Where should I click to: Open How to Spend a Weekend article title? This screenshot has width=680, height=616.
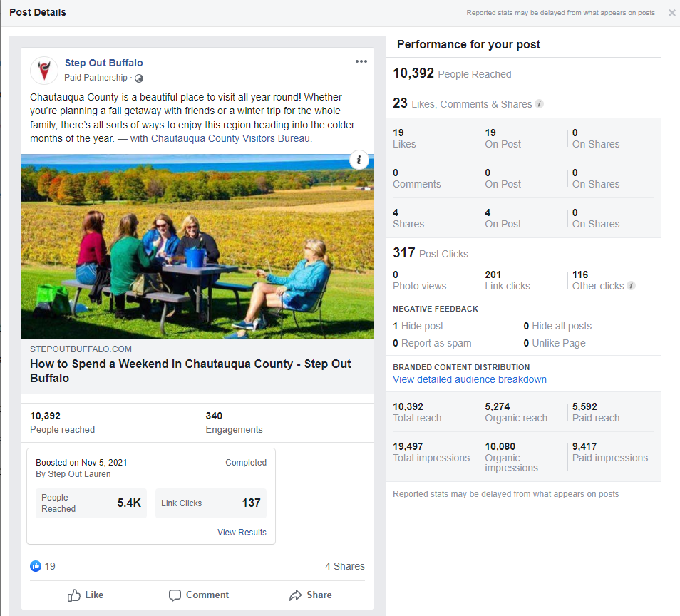pyautogui.click(x=190, y=371)
